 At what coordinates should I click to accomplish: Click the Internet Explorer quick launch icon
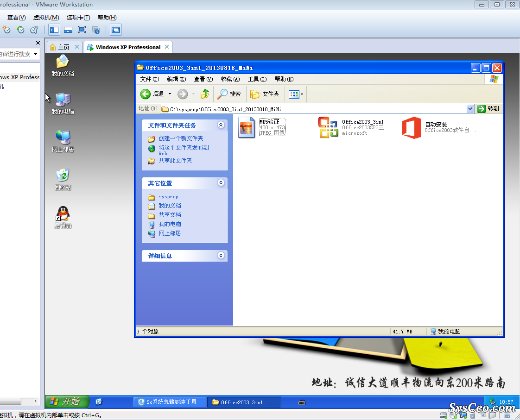point(99,402)
